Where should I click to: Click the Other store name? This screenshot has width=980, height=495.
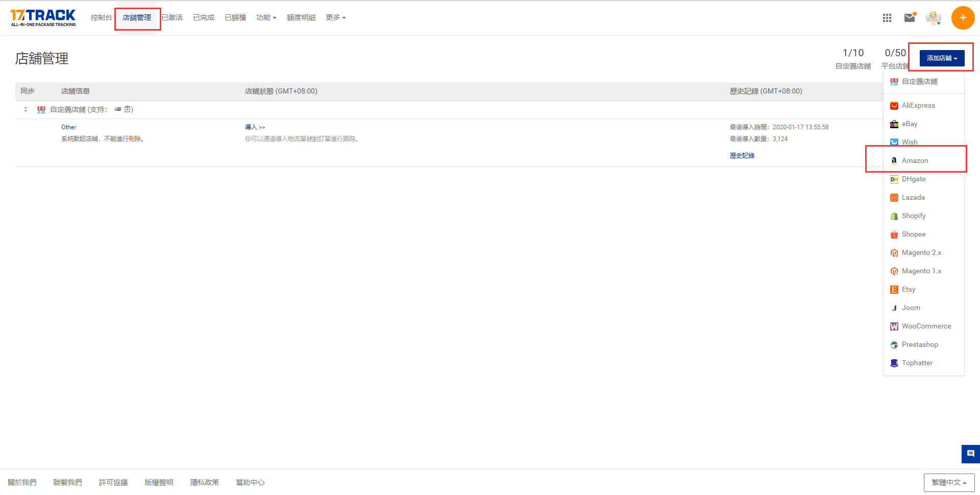click(69, 127)
